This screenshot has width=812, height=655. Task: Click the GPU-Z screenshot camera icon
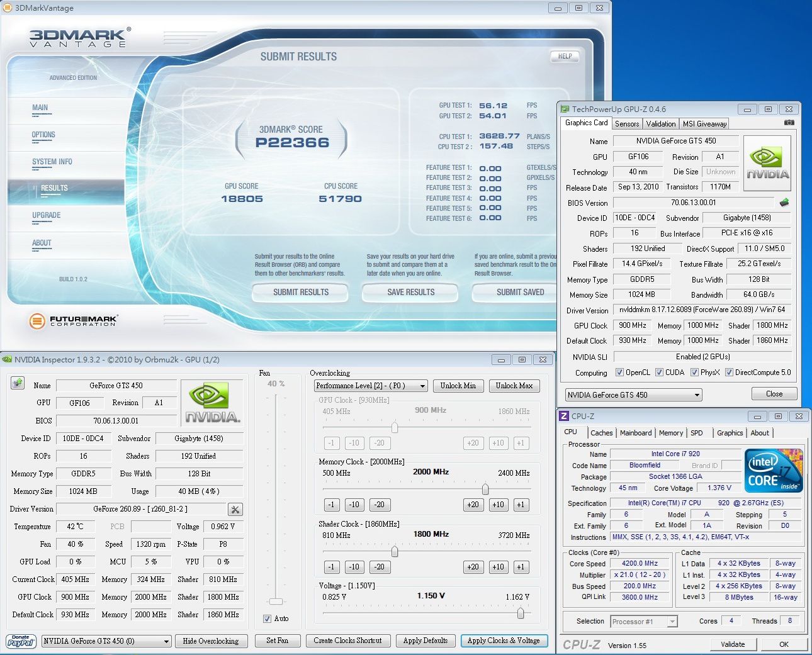(x=789, y=123)
